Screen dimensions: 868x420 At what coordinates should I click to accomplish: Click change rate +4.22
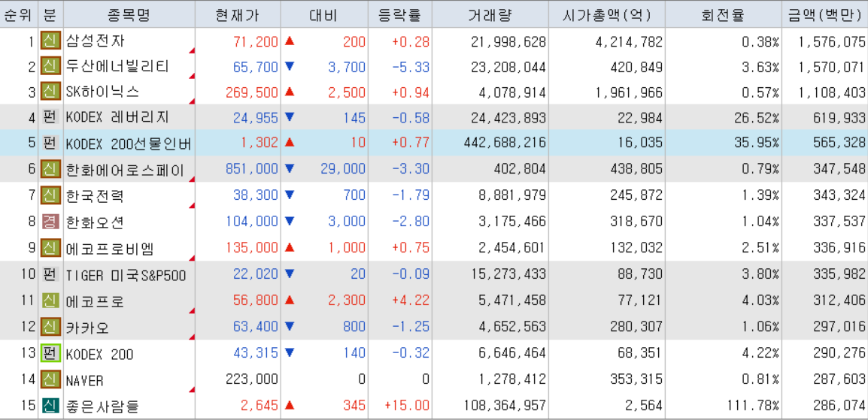411,301
